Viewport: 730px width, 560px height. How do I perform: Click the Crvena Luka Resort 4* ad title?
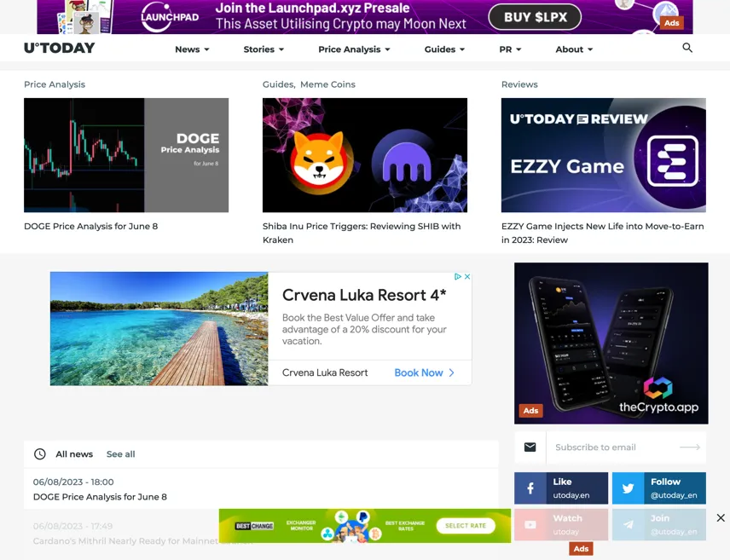pyautogui.click(x=364, y=295)
